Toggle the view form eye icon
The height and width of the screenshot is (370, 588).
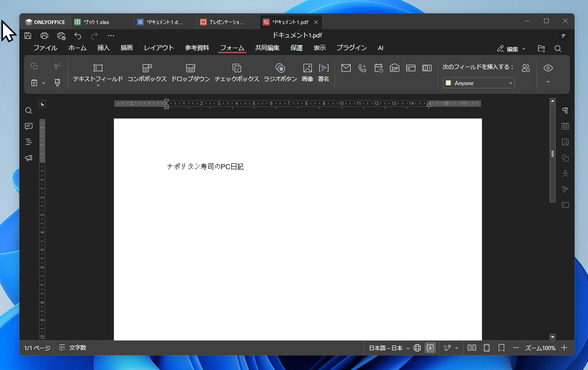(x=548, y=68)
